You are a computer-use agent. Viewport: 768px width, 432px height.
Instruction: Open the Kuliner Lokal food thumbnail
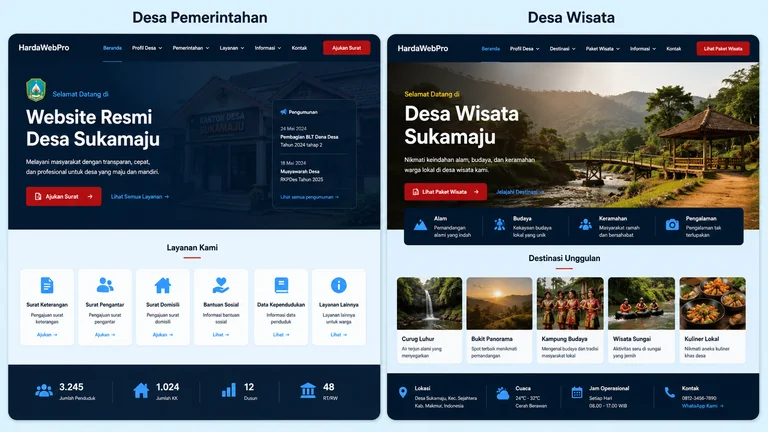(713, 303)
